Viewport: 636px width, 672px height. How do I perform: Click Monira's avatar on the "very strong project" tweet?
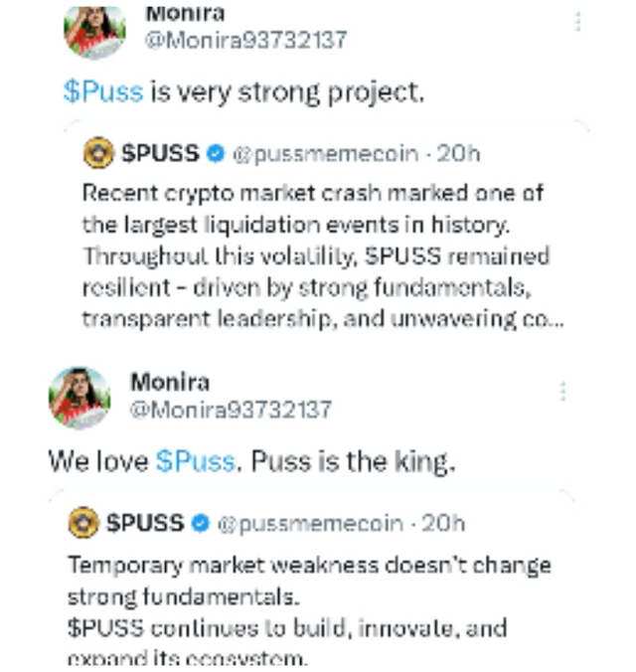93,30
